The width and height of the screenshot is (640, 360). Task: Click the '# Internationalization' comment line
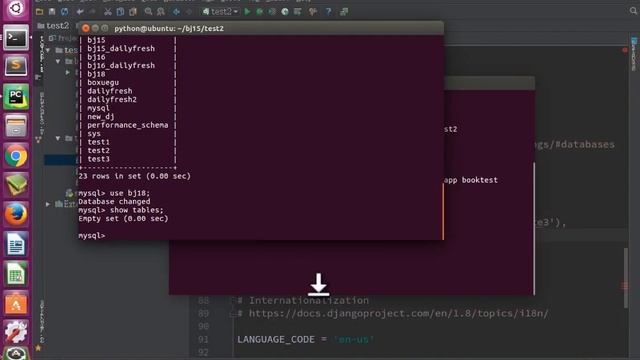click(x=303, y=300)
